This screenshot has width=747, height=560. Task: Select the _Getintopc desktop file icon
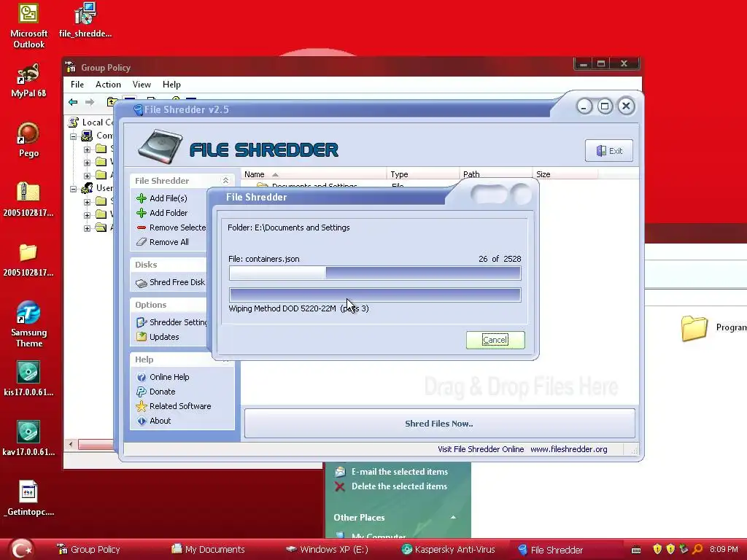pyautogui.click(x=28, y=499)
